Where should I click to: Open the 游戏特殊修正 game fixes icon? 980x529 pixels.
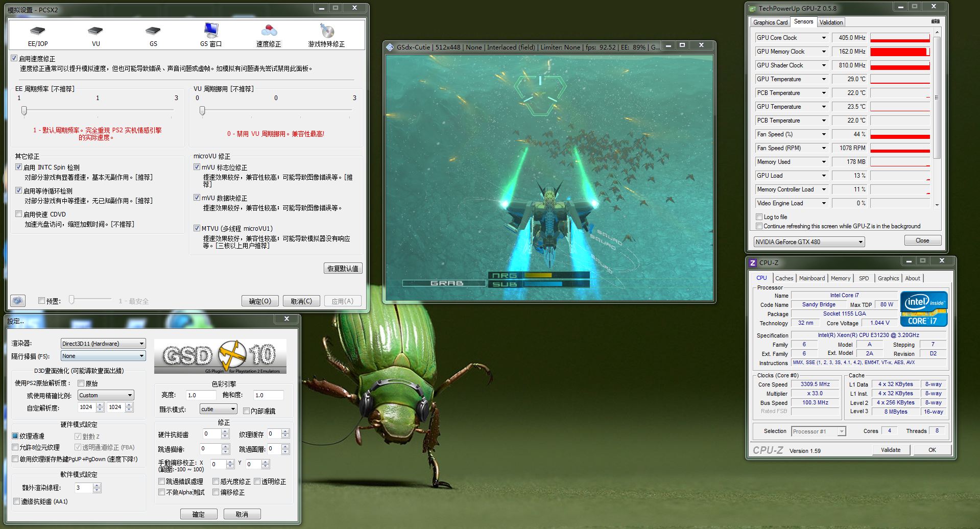tap(327, 31)
